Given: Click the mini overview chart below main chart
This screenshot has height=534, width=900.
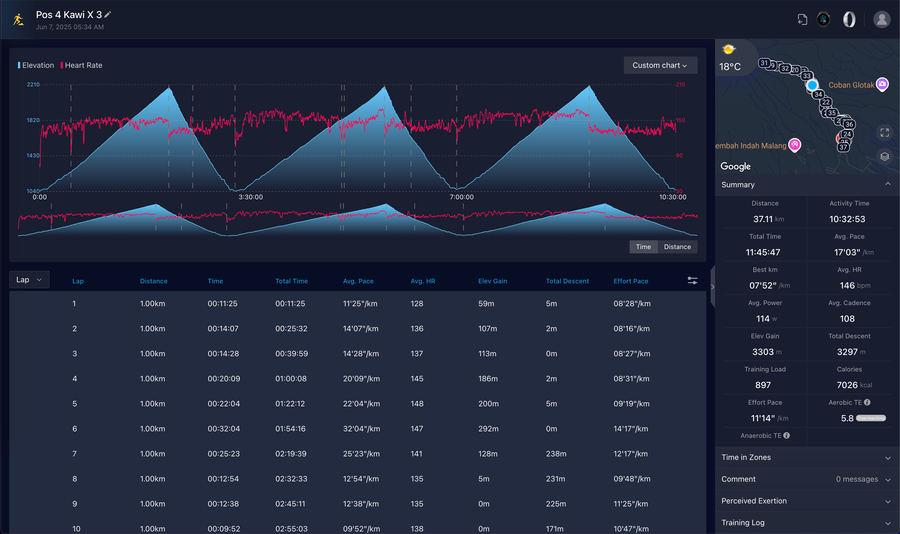Looking at the screenshot, I should click(358, 220).
